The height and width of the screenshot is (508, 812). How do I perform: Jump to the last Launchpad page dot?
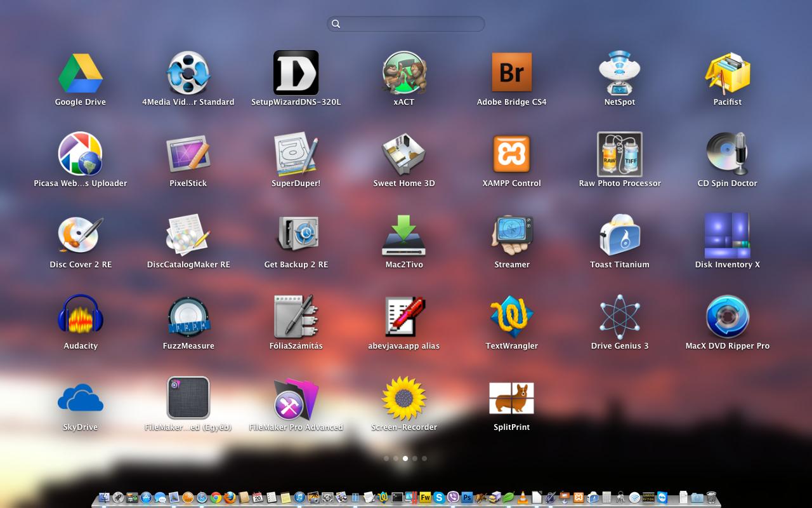pyautogui.click(x=424, y=458)
